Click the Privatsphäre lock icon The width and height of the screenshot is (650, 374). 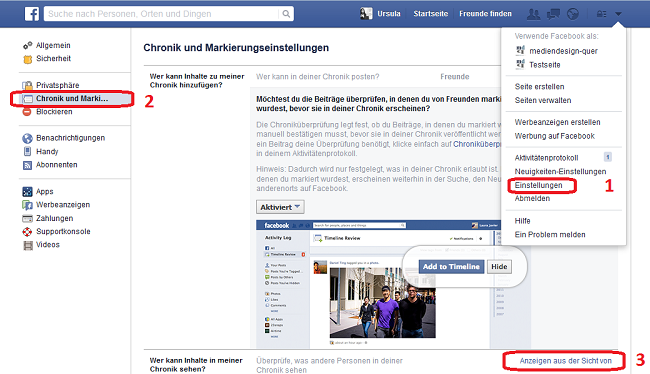27,85
